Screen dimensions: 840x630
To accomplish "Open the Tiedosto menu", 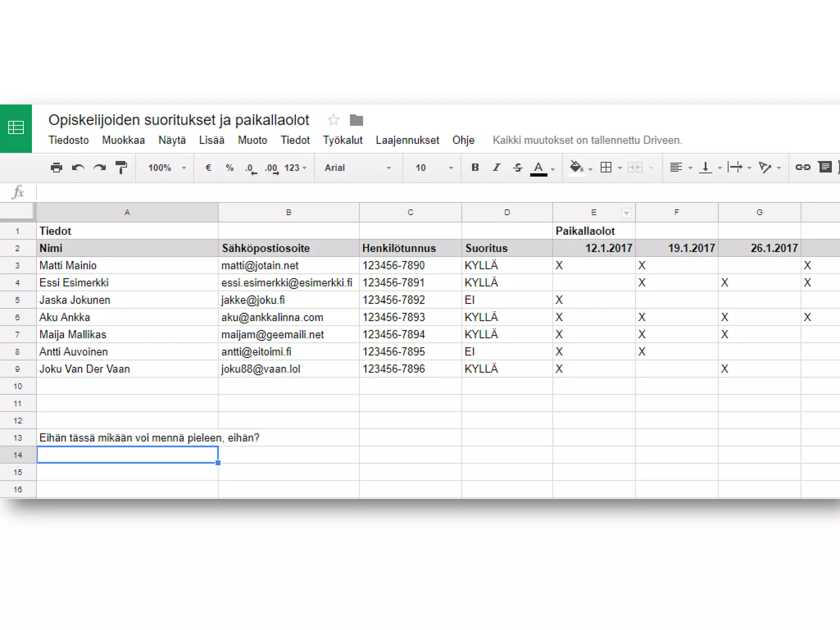I will [68, 140].
